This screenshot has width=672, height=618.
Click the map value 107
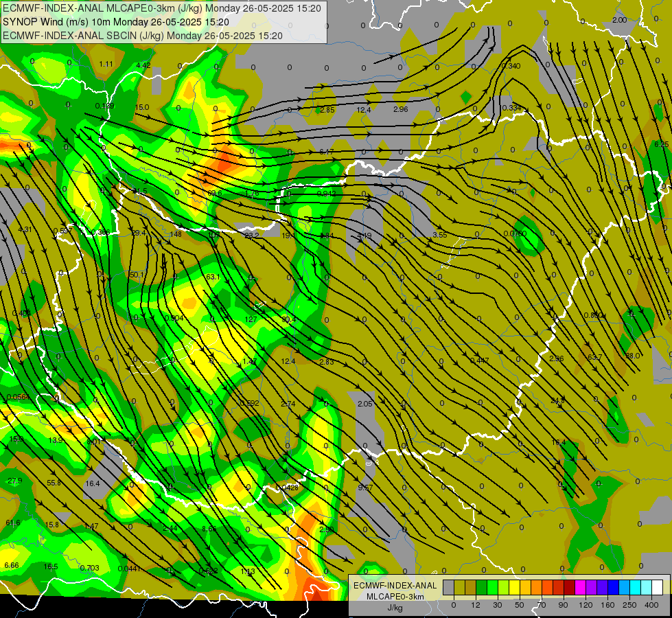pyautogui.click(x=214, y=235)
